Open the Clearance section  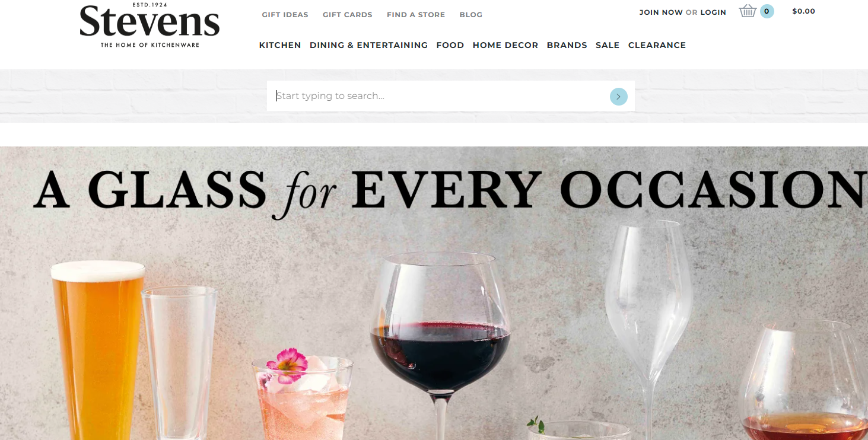click(657, 45)
